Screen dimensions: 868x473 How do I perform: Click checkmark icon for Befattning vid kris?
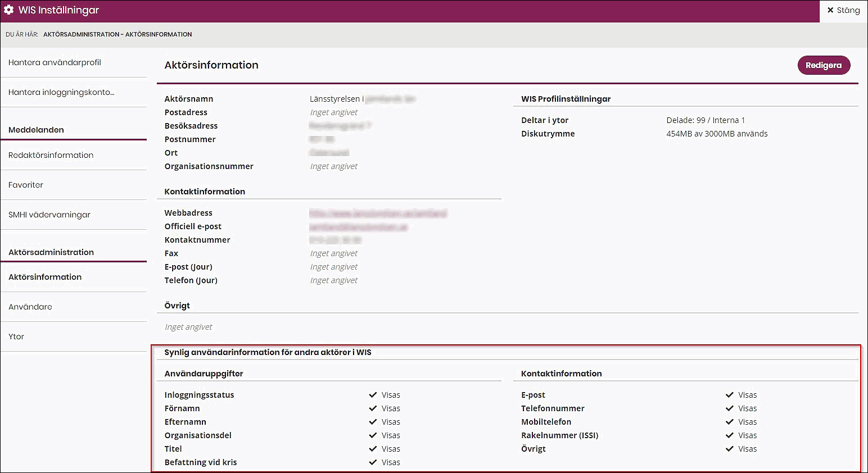point(373,462)
